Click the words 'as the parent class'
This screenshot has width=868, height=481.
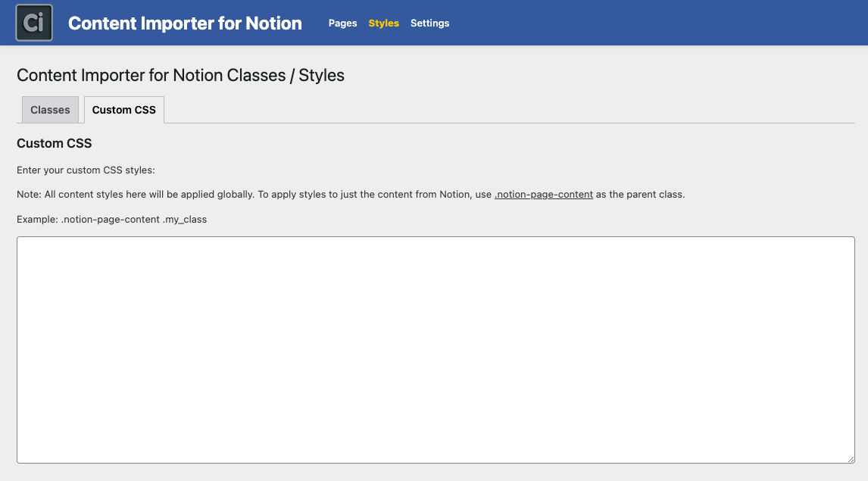pos(640,195)
